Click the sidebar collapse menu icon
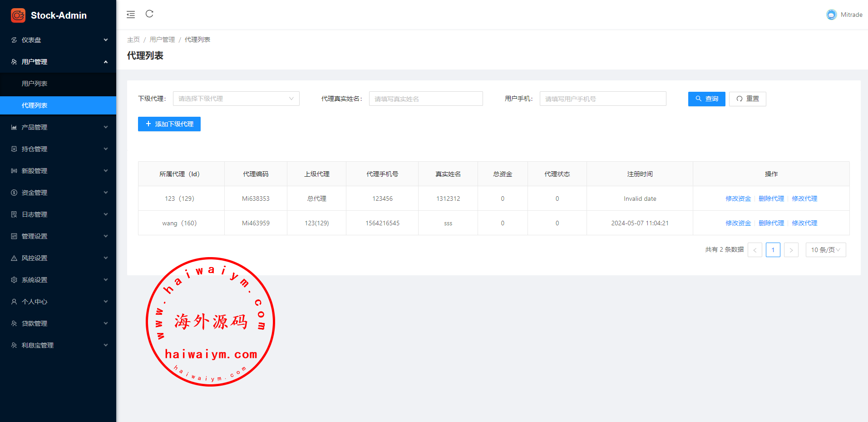Viewport: 868px width, 422px height. (x=131, y=15)
